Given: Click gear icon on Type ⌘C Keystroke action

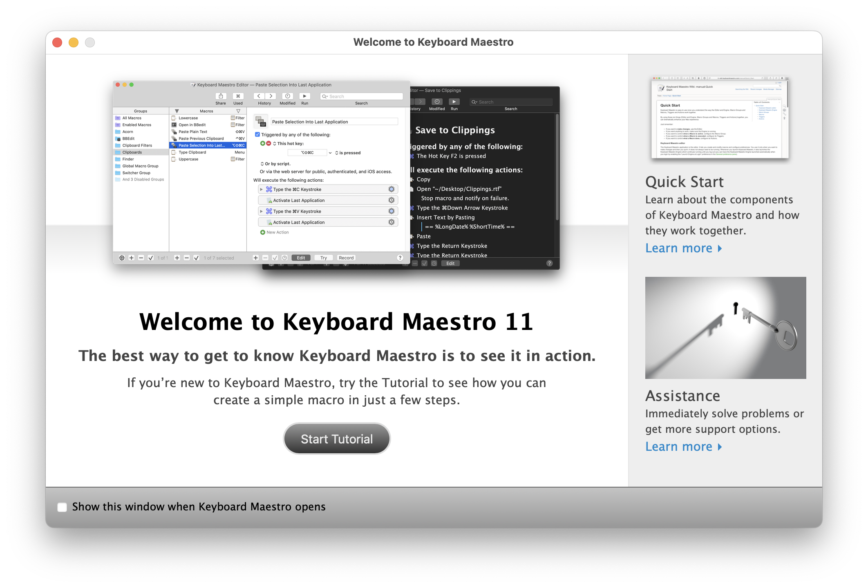Looking at the screenshot, I should (x=391, y=189).
